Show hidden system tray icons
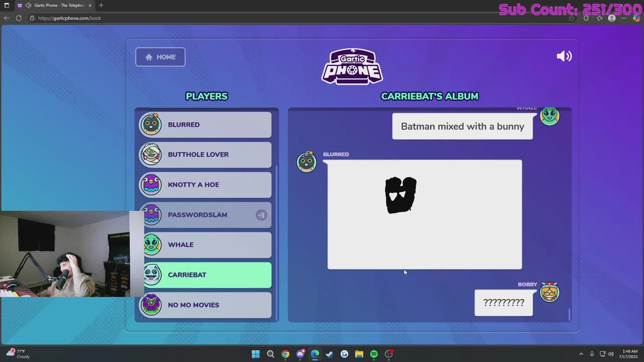644x362 pixels. tap(581, 354)
